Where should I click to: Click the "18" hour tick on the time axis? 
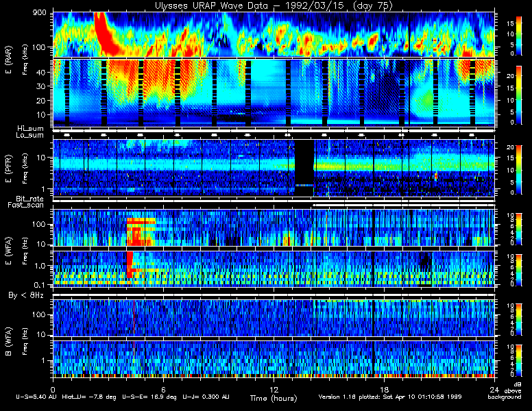click(384, 389)
